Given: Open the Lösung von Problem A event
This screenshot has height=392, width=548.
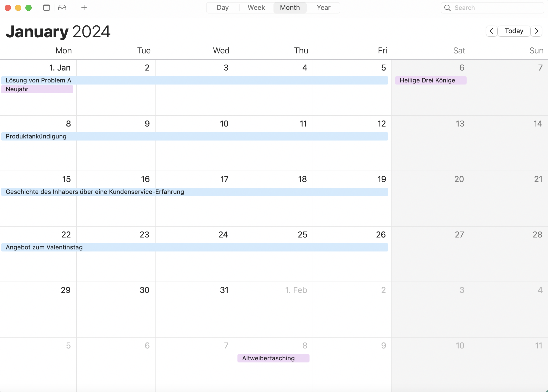Looking at the screenshot, I should pyautogui.click(x=39, y=80).
